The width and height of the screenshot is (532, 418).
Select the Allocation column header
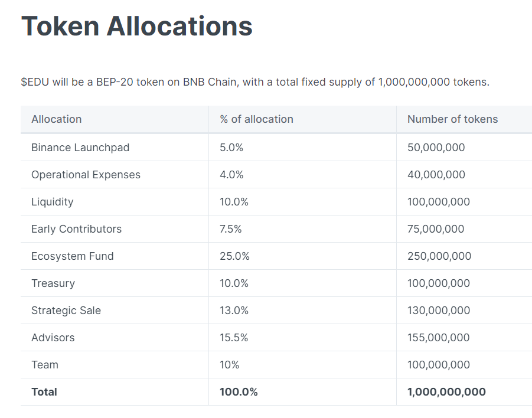[x=57, y=119]
